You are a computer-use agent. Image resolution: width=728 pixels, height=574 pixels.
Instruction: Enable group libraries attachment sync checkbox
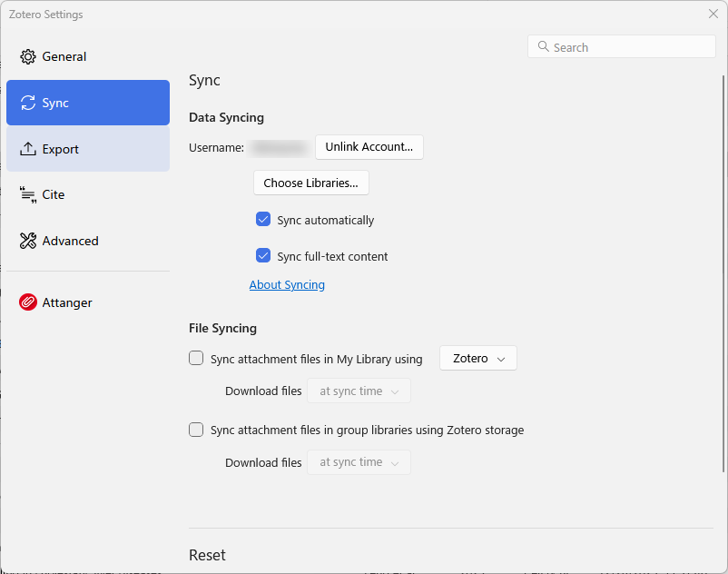tap(196, 430)
